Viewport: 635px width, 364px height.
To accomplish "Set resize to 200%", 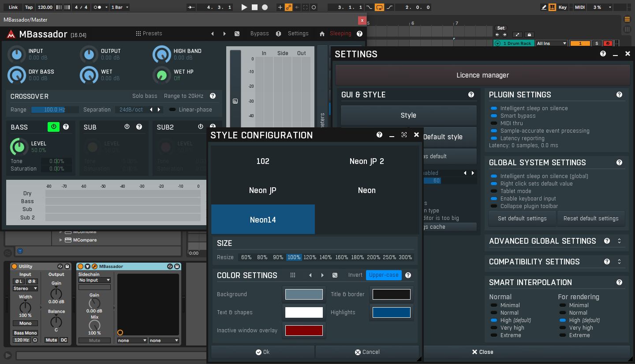I will (x=374, y=257).
